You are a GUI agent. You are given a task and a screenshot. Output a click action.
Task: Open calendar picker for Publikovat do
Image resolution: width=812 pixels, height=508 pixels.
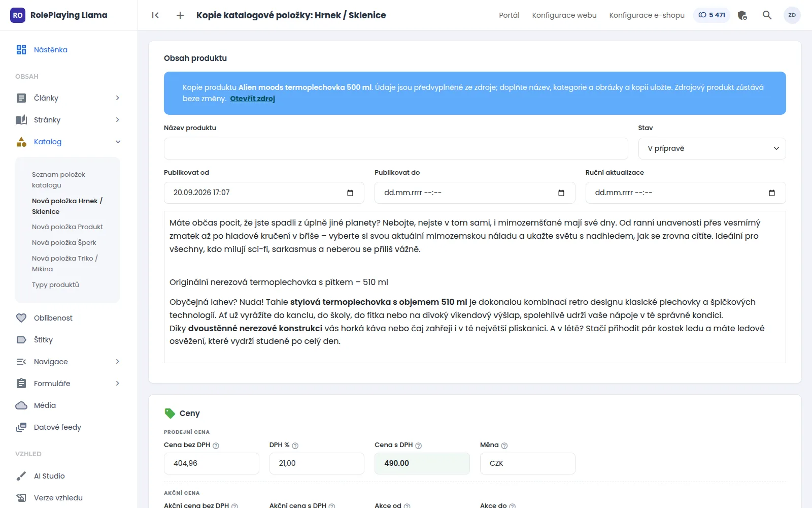[561, 193]
